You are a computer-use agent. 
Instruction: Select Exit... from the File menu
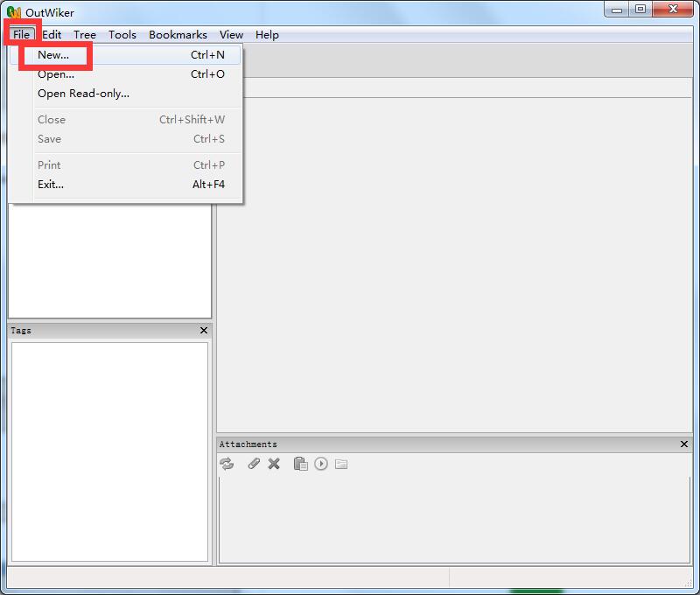(50, 184)
